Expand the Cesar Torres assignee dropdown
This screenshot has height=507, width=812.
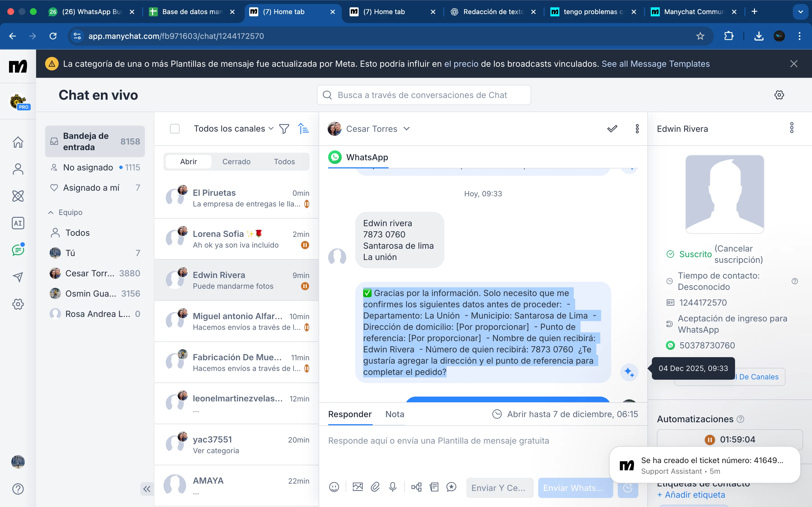tap(406, 129)
